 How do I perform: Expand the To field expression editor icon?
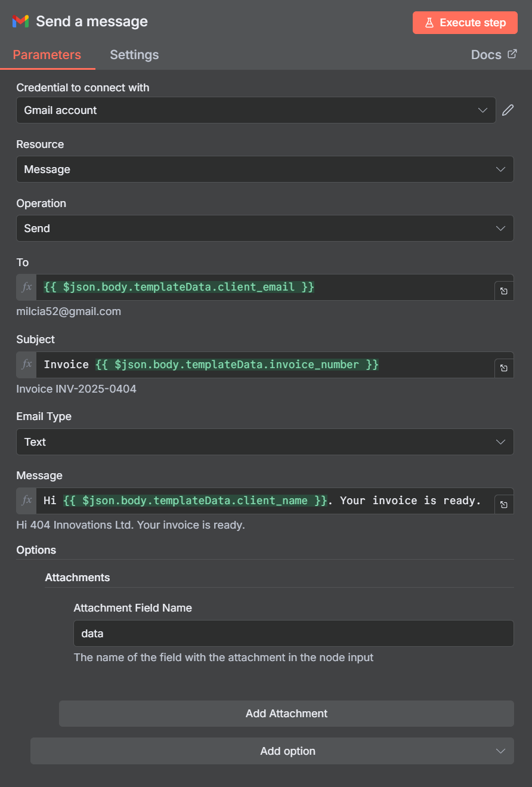(x=504, y=291)
